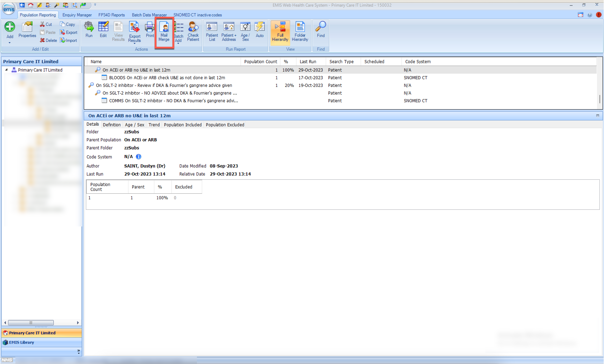Select EMIS Library navigation button
This screenshot has height=364, width=604.
(x=42, y=342)
